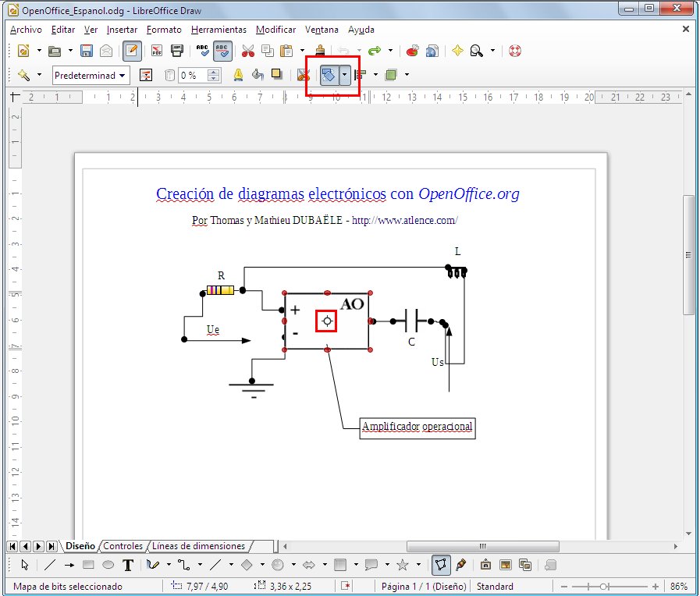The image size is (700, 596).
Task: Click the green Redo arrow
Action: 375,51
